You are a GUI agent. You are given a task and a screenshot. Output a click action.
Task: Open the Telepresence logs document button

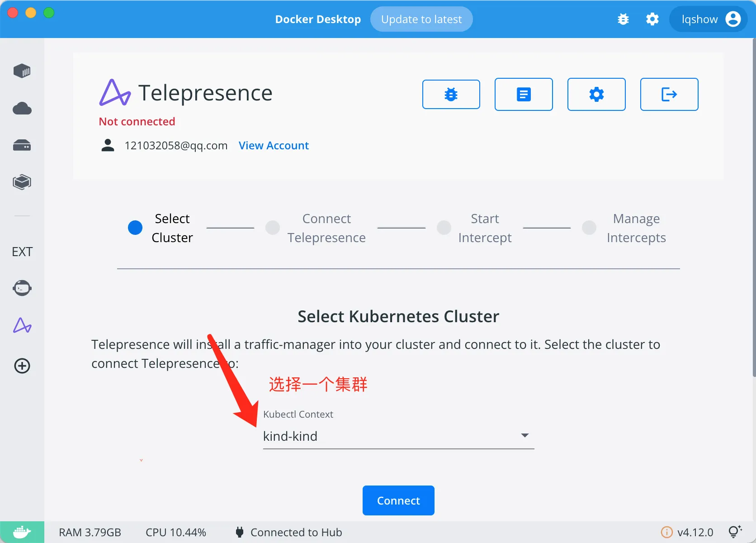click(524, 94)
